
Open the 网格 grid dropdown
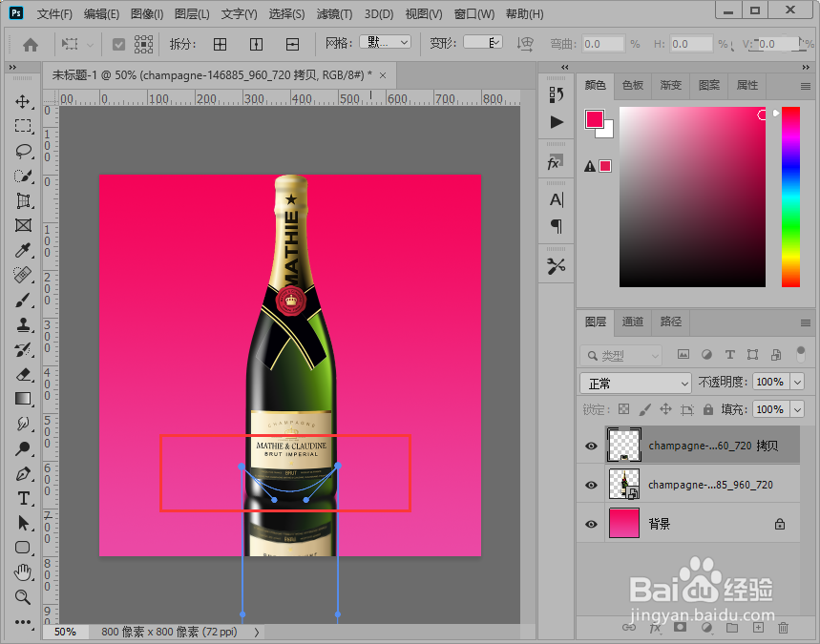(385, 43)
